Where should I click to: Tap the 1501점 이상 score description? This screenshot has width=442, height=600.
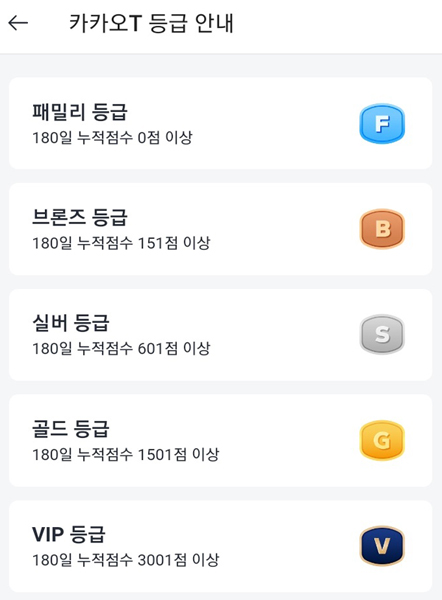[126, 454]
